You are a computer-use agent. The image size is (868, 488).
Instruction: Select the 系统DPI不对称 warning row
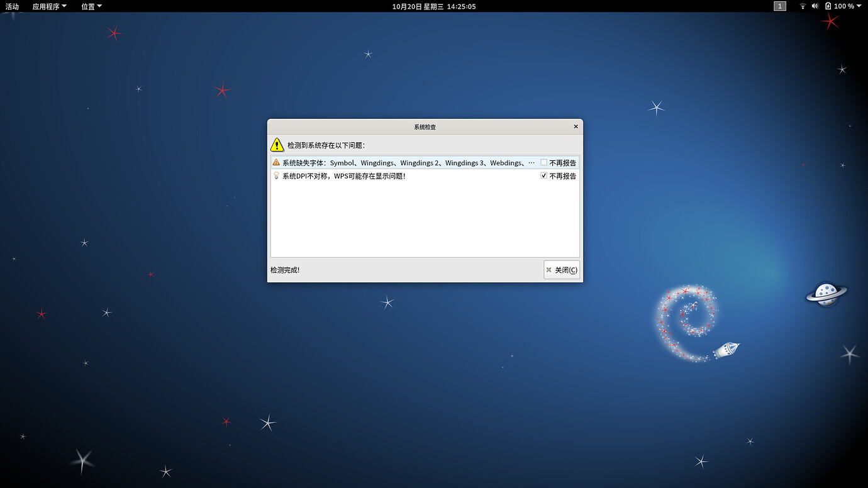coord(425,176)
